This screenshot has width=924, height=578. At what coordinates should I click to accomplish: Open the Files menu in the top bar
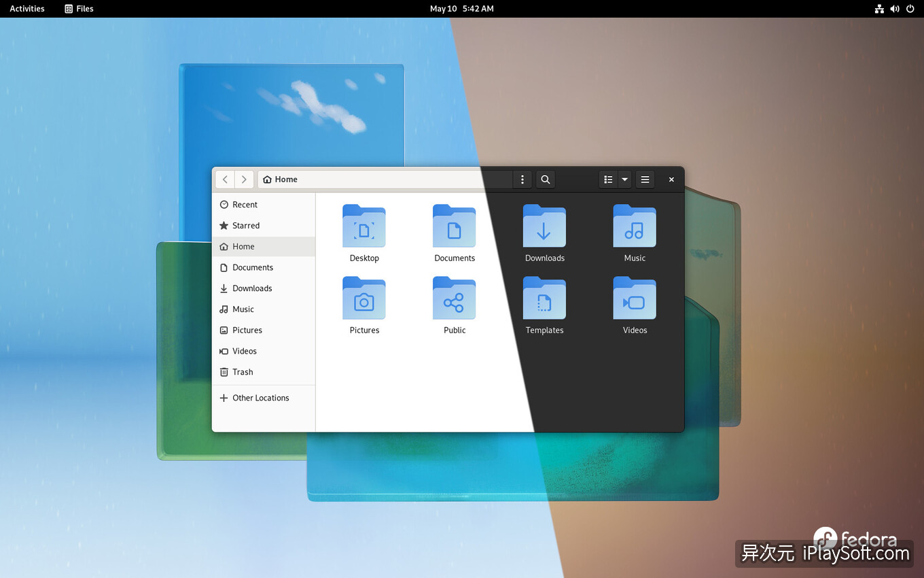(79, 9)
